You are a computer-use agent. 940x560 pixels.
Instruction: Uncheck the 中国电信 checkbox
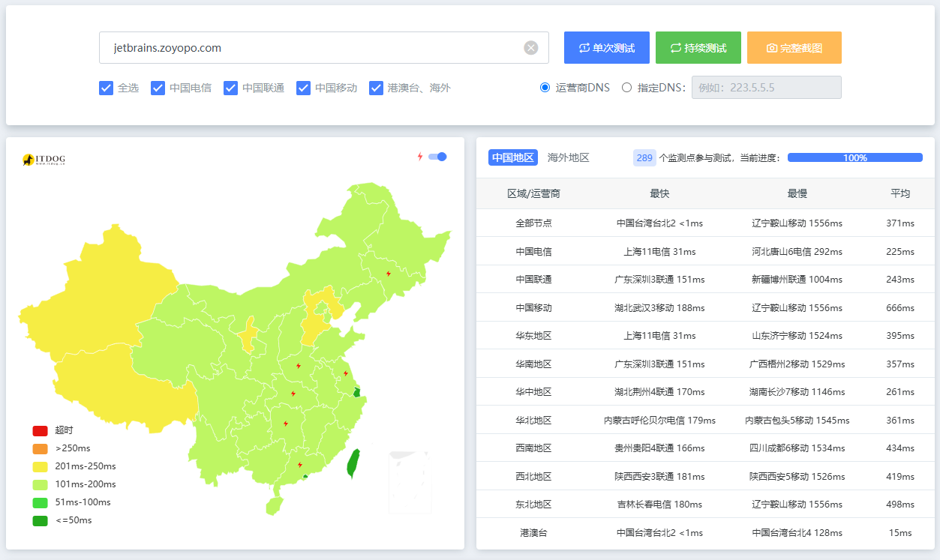(158, 88)
